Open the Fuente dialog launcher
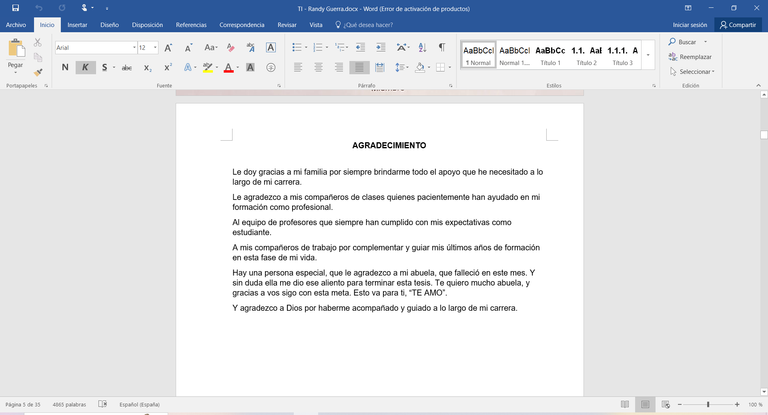This screenshot has height=415, width=768. [279, 86]
